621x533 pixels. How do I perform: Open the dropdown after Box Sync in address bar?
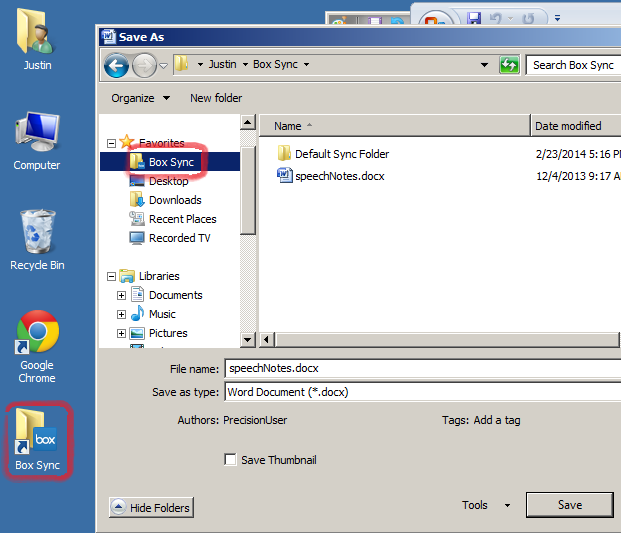pyautogui.click(x=307, y=64)
